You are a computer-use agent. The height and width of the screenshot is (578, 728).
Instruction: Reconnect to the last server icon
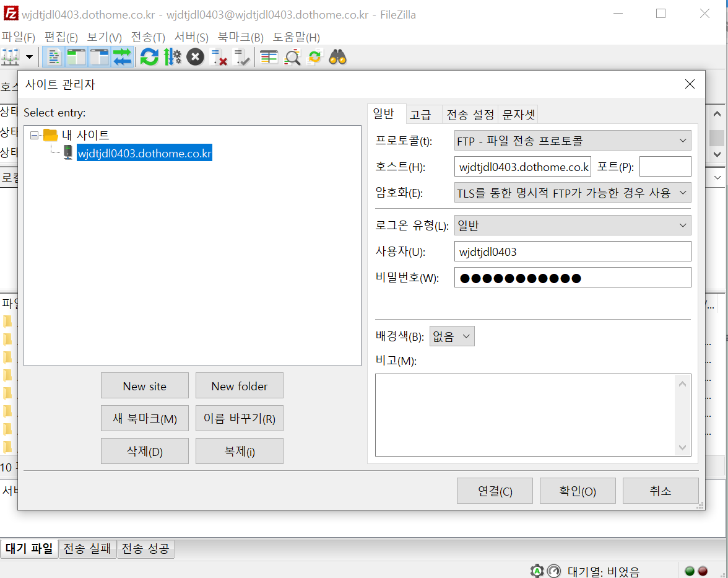click(241, 57)
